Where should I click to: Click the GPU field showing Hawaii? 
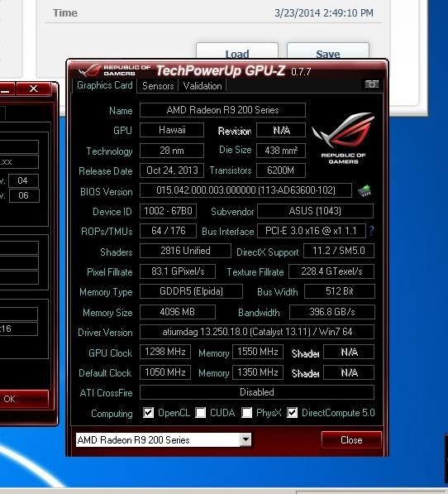pos(172,130)
